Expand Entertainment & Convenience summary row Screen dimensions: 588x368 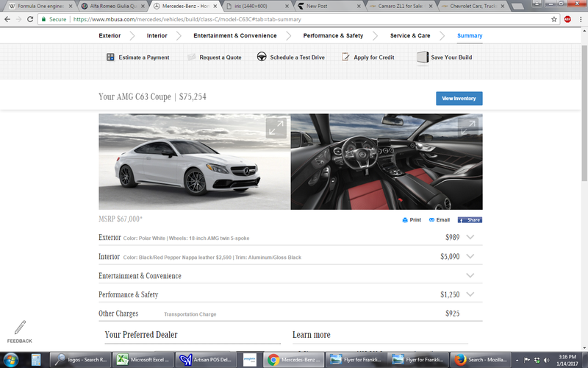pyautogui.click(x=470, y=275)
